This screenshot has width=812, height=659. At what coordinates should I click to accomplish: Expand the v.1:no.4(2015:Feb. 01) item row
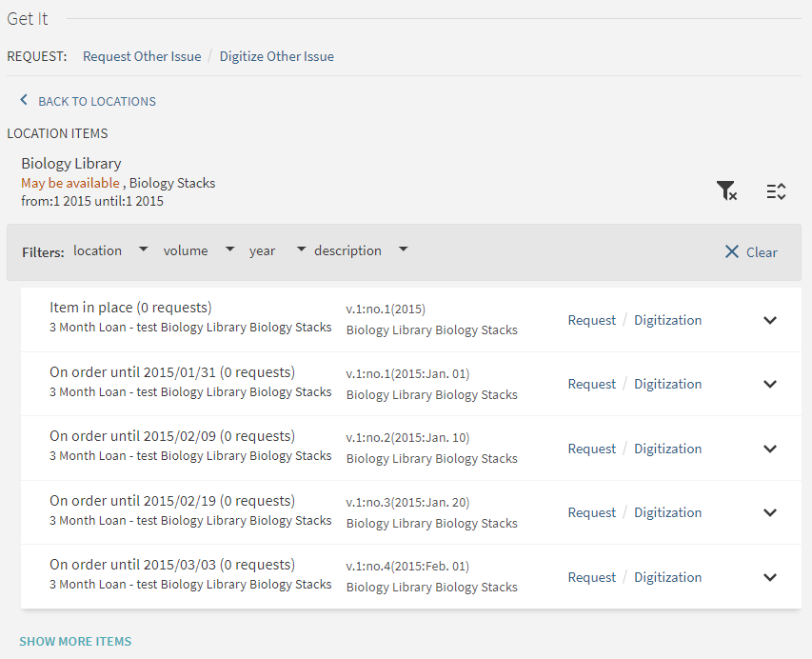tap(770, 577)
